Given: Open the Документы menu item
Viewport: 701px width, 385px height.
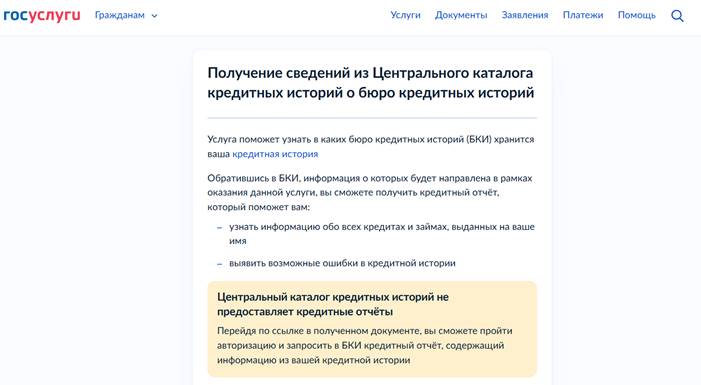Looking at the screenshot, I should click(x=461, y=15).
